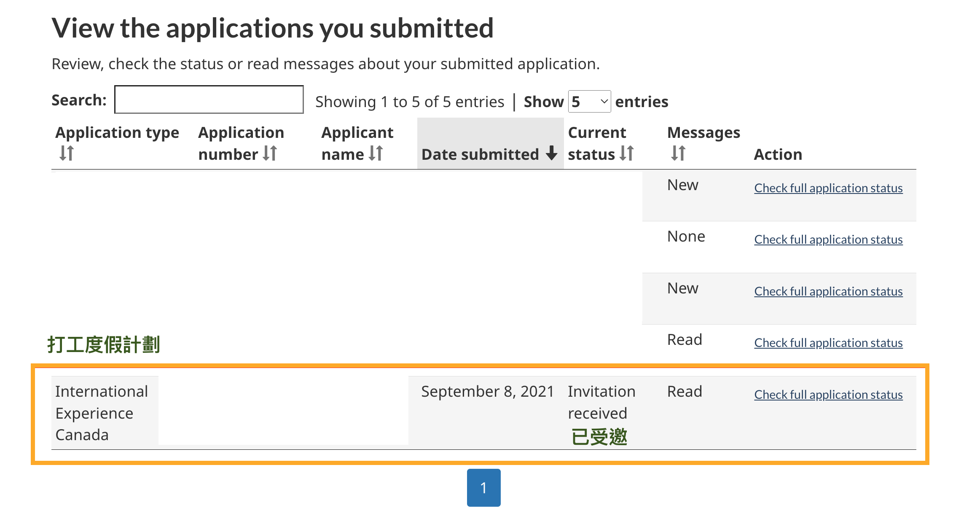Check full application status for None message row
The width and height of the screenshot is (980, 508).
828,239
